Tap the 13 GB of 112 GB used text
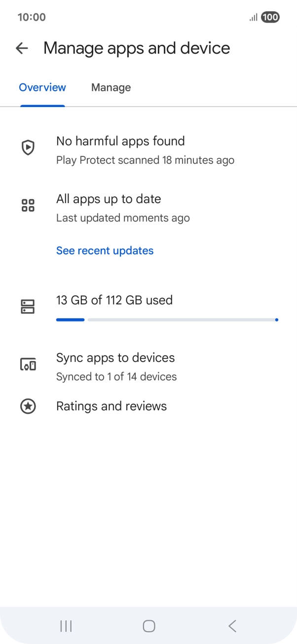The height and width of the screenshot is (644, 297). [x=114, y=300]
